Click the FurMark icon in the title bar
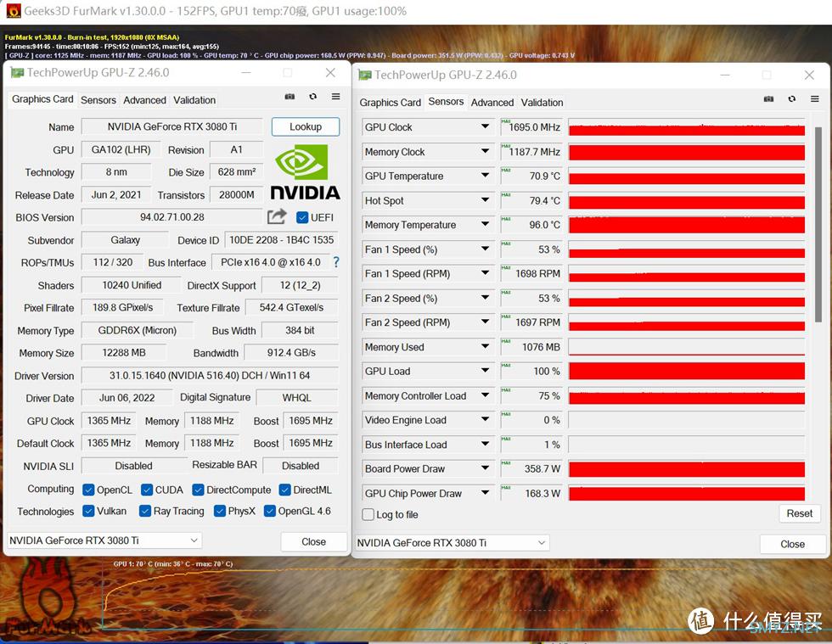832x644 pixels. point(14,11)
